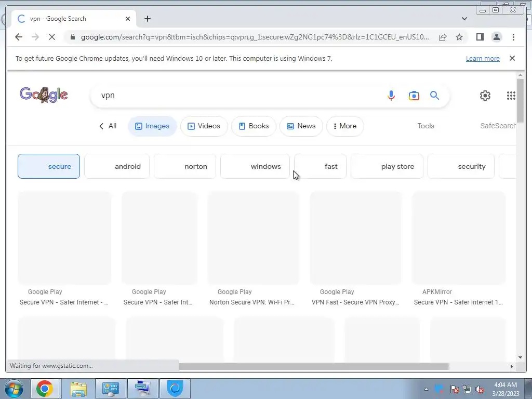532x399 pixels.
Task: Open the Tools options
Action: [x=425, y=126]
